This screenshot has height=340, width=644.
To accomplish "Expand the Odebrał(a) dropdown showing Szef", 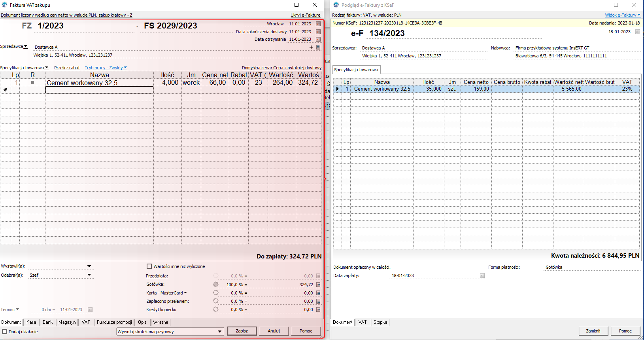I will pos(89,275).
